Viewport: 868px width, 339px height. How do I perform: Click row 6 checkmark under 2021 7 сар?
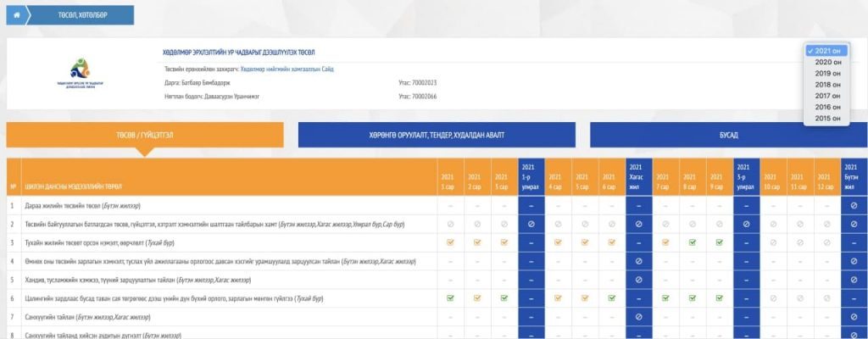coord(666,298)
